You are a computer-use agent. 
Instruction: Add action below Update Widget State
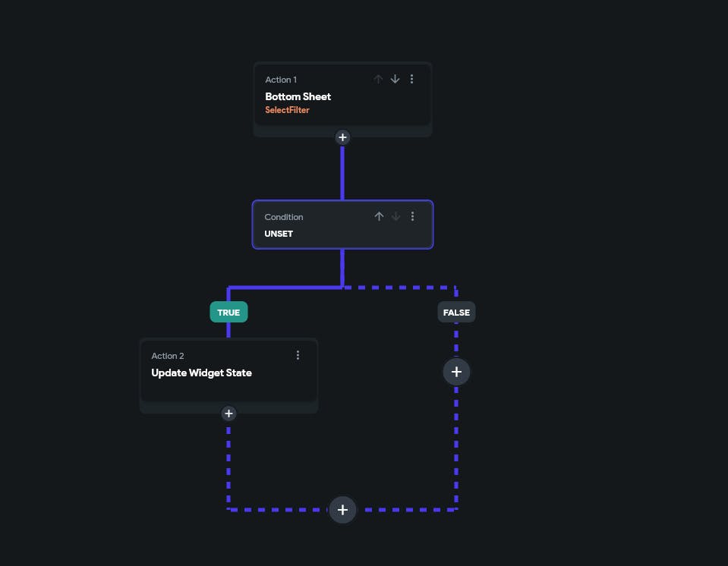(228, 413)
